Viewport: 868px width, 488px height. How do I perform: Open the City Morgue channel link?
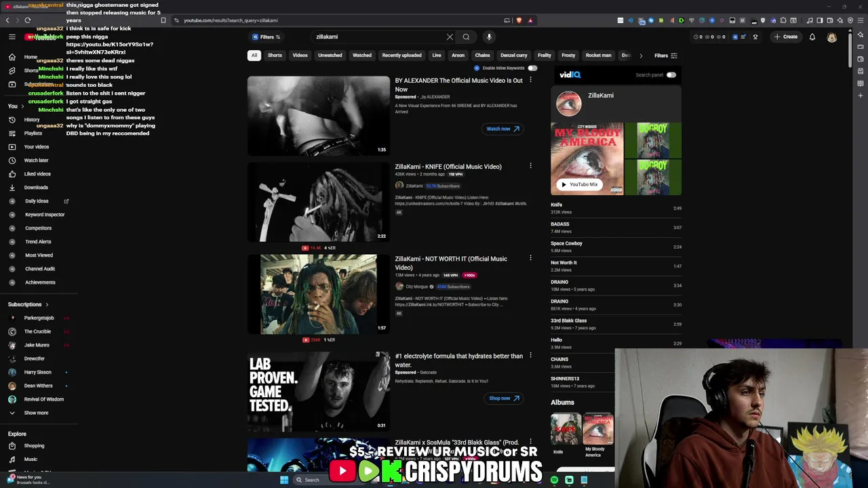coord(416,287)
